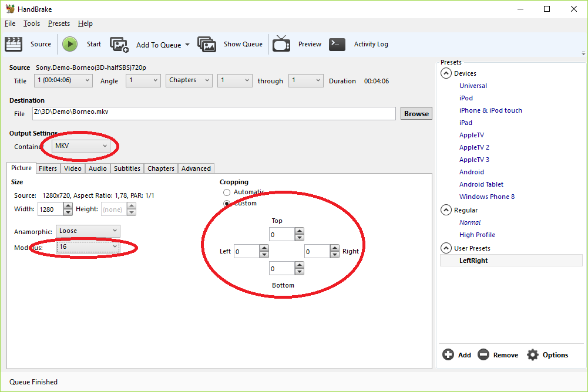
Task: Collapse the Devices presets group
Action: pos(446,73)
